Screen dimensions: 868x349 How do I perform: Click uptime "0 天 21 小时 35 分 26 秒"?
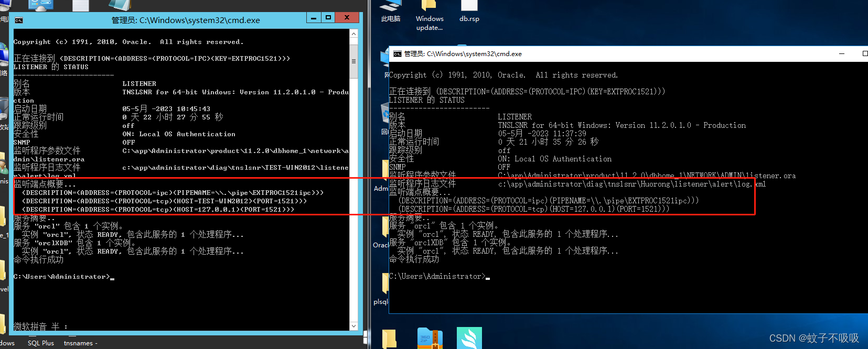[x=548, y=142]
